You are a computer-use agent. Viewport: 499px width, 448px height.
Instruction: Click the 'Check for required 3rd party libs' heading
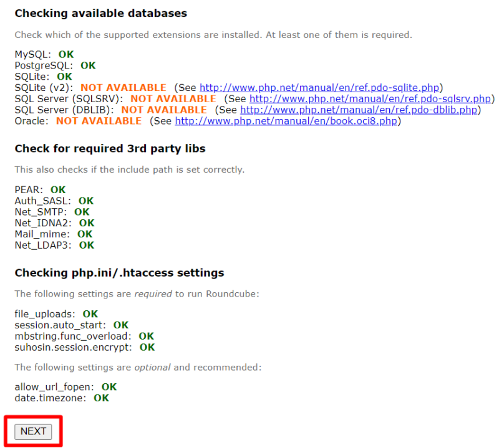coord(110,148)
